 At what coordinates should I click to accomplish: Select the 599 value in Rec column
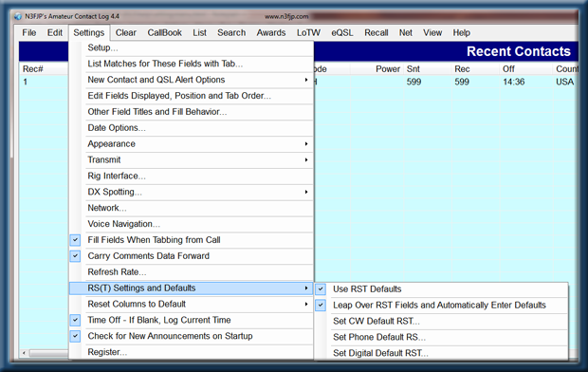tap(462, 82)
